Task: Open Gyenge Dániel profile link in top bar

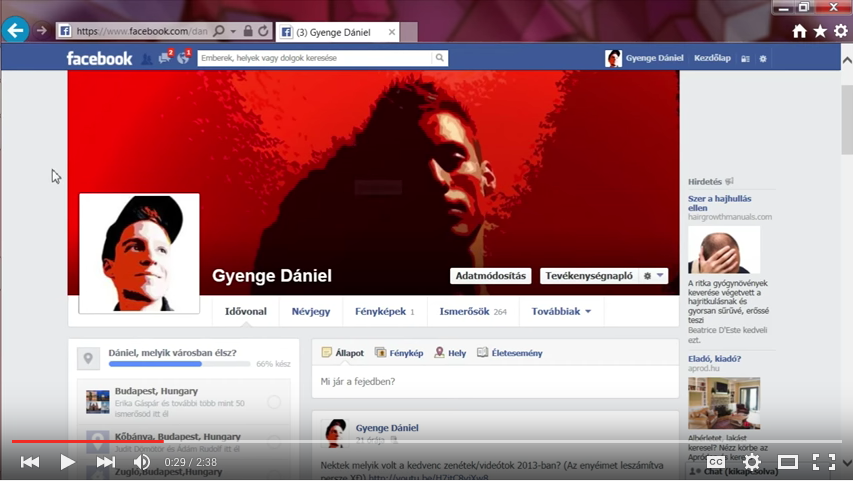Action: pos(654,58)
